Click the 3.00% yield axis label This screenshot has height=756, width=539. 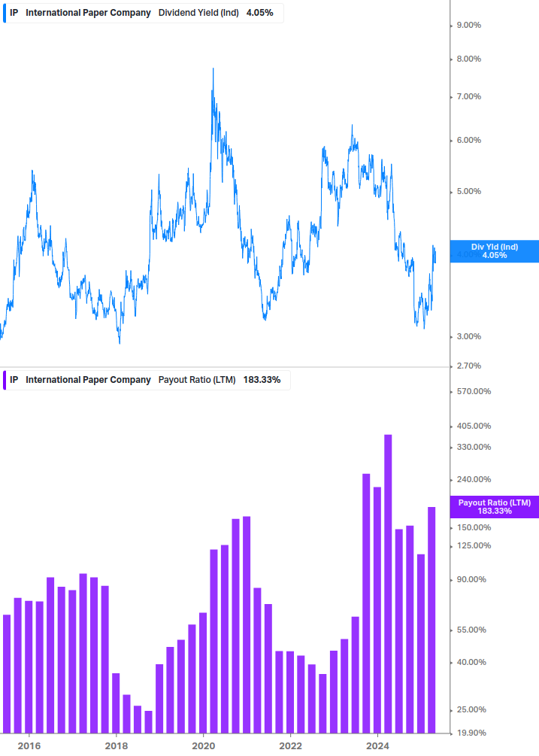pos(468,336)
